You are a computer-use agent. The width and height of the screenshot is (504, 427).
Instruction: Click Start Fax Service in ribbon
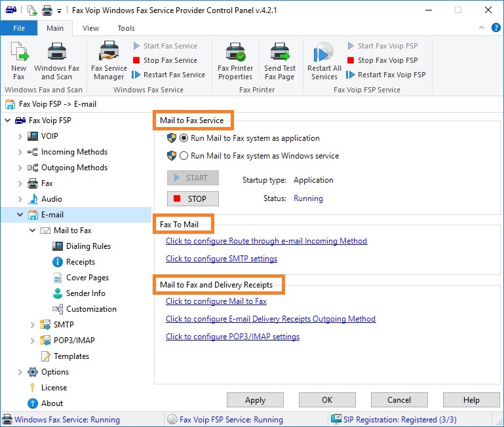tap(165, 46)
